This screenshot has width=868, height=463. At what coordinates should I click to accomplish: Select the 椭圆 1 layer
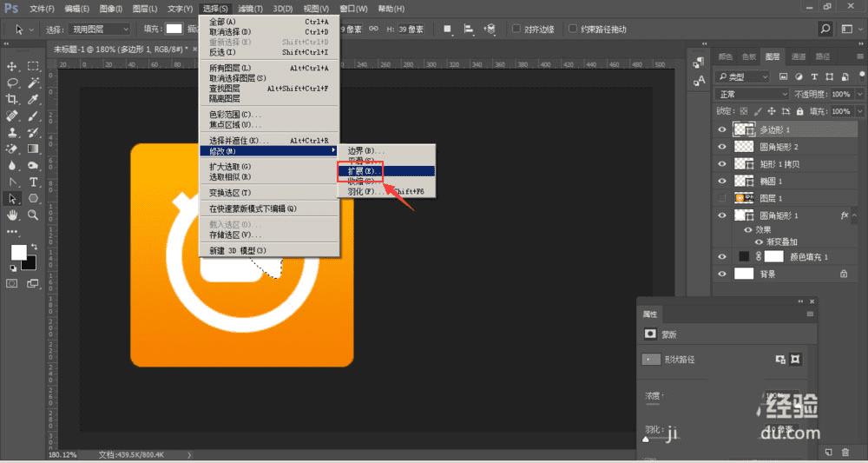[x=772, y=182]
